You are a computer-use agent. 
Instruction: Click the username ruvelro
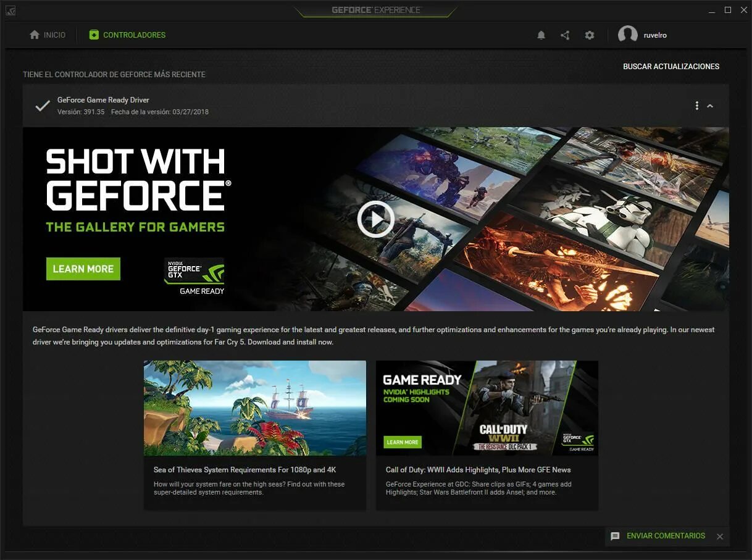coord(655,35)
